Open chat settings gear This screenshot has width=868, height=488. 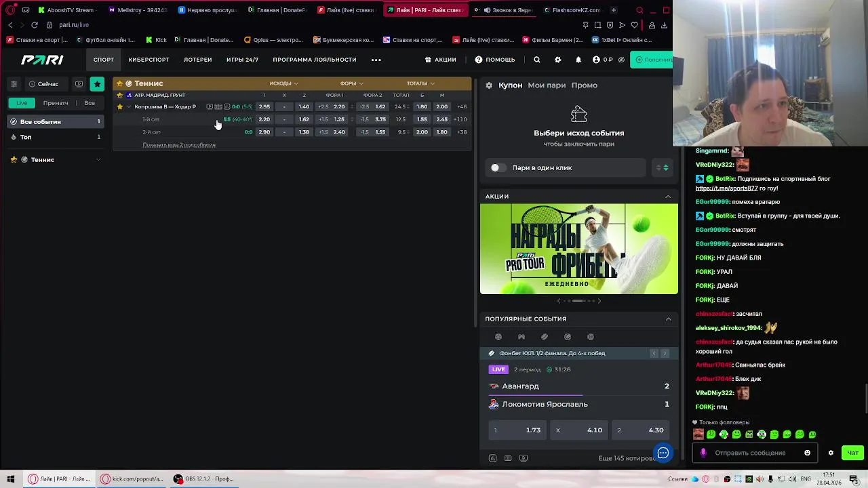[x=831, y=453]
